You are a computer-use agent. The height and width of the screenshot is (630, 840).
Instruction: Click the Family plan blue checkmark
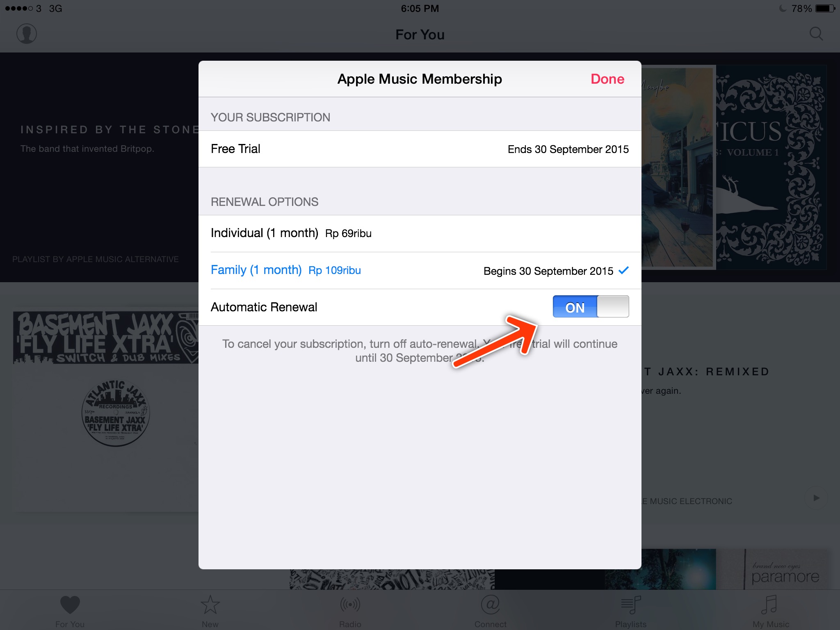(623, 270)
